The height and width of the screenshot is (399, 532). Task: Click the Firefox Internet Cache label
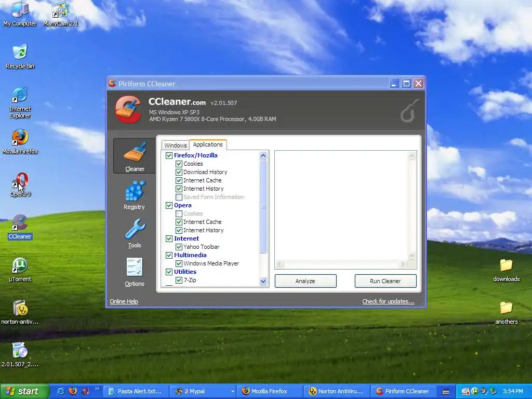[x=202, y=180]
